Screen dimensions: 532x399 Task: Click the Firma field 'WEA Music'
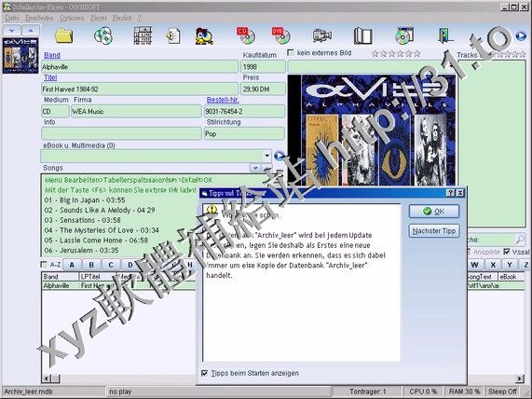[136, 111]
